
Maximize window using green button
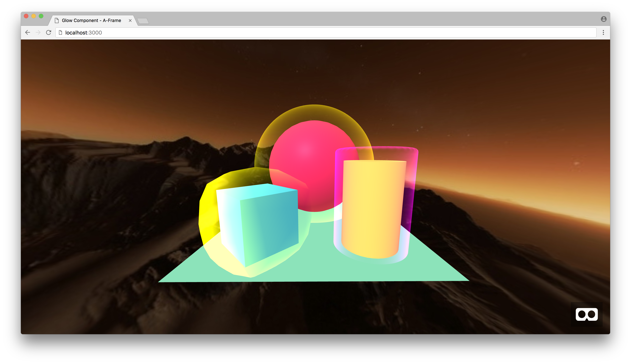(x=41, y=16)
